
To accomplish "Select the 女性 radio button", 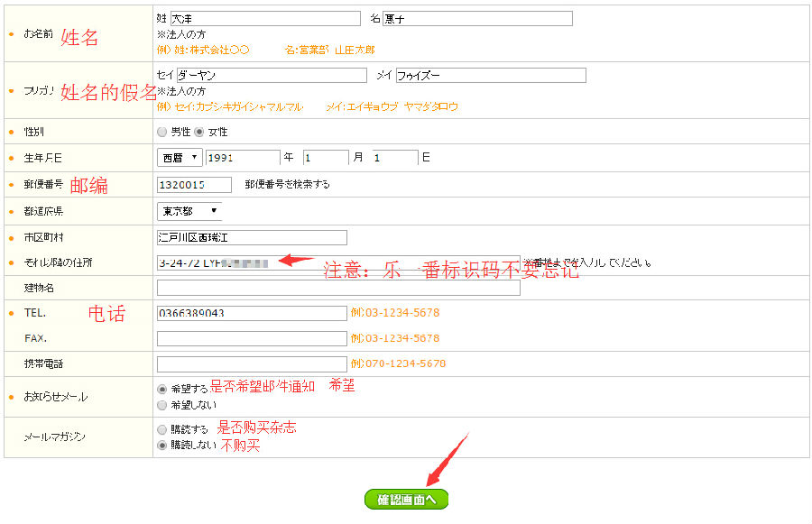I will pyautogui.click(x=199, y=132).
